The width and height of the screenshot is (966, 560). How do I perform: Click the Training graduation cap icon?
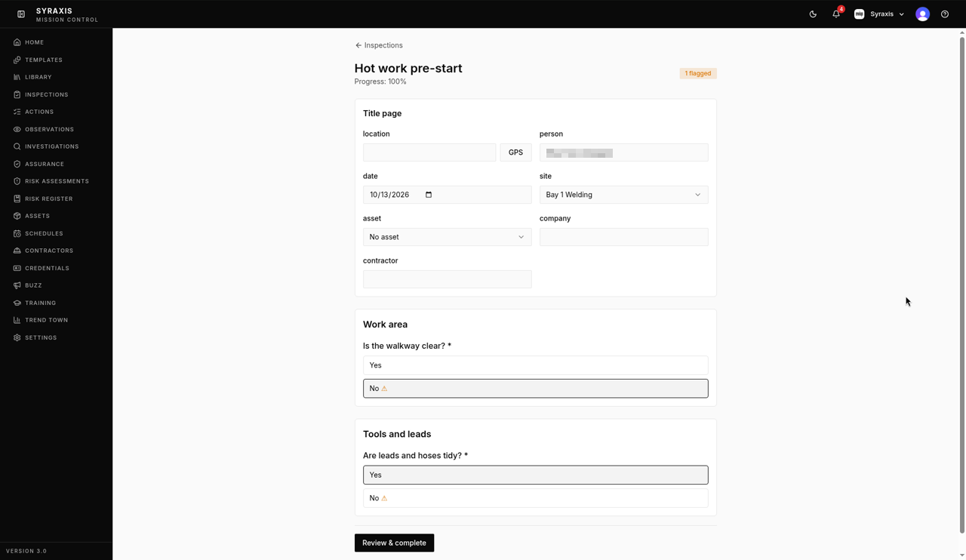[17, 303]
